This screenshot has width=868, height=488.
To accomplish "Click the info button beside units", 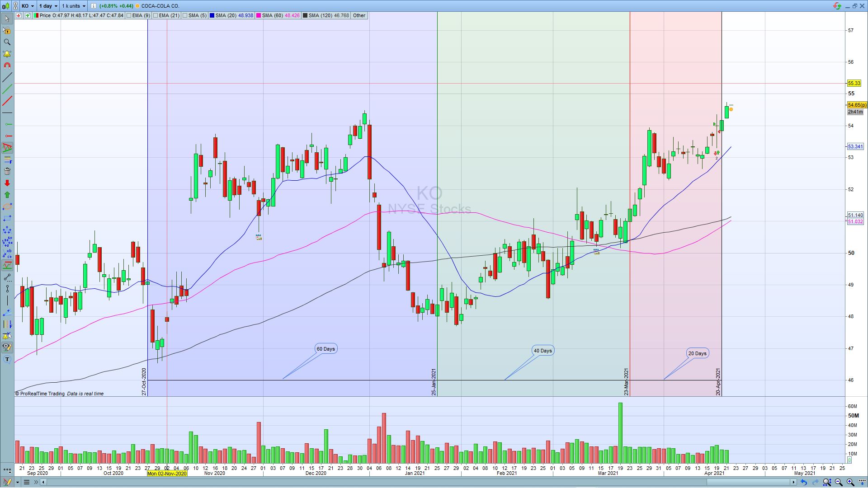I will (x=93, y=6).
